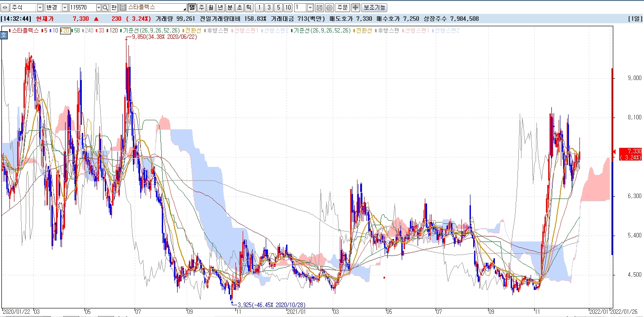Click the blue 호 side tab icon

coord(4,34)
